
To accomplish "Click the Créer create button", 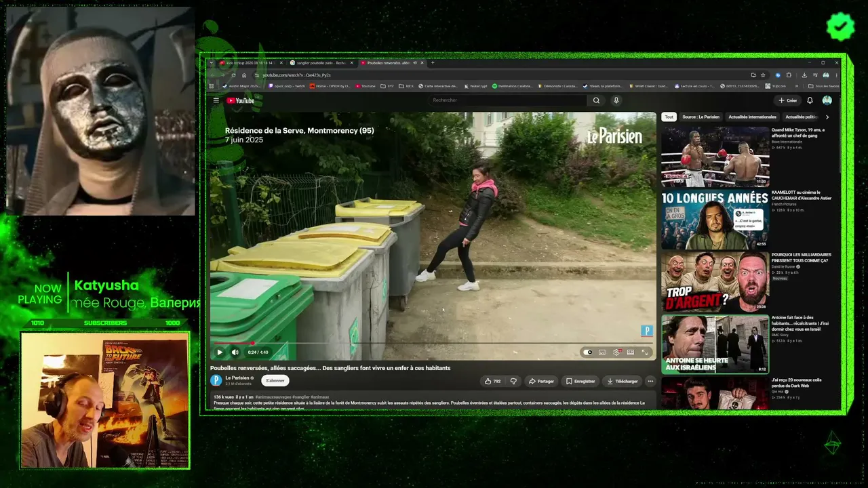I will (787, 100).
